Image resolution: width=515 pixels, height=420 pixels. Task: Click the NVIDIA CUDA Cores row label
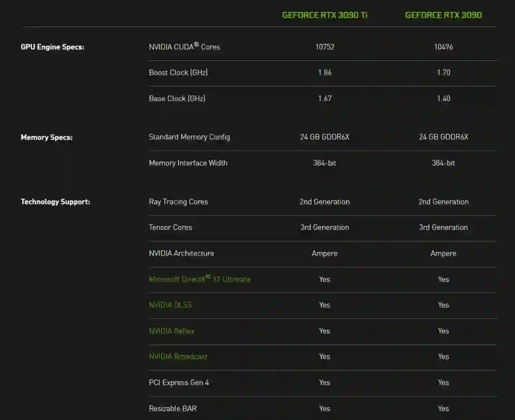coord(184,47)
